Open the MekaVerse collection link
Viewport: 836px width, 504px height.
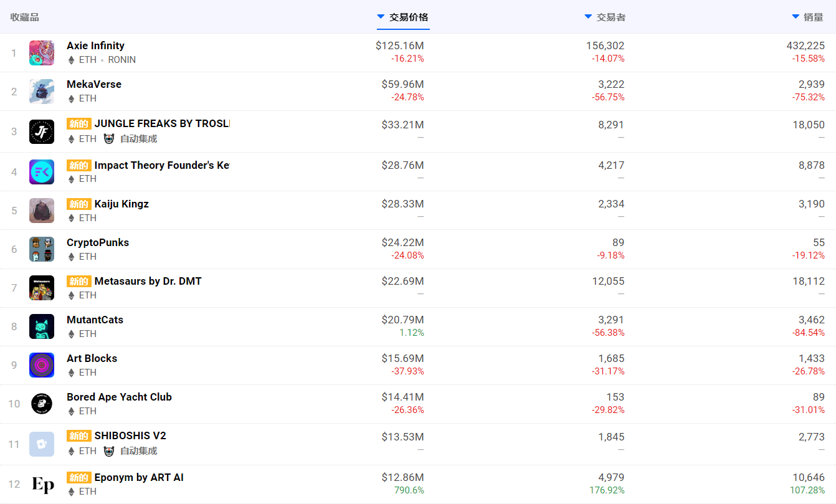point(94,84)
